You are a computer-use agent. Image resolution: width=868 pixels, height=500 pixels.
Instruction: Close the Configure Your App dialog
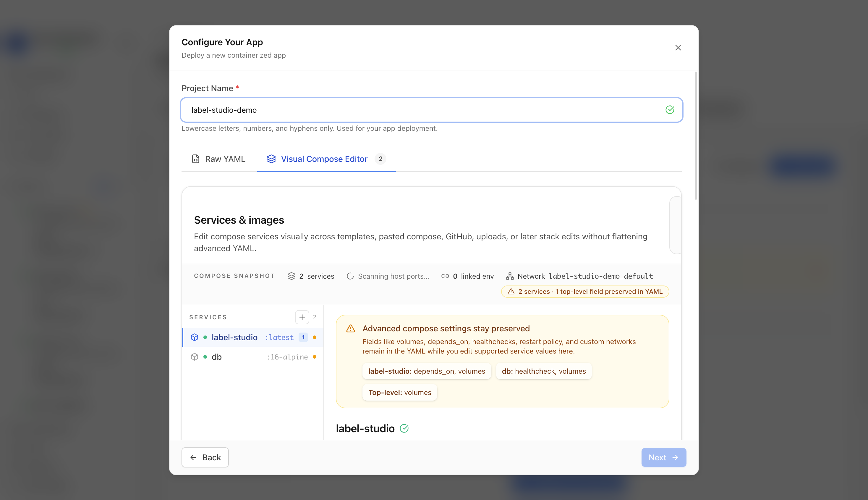[x=678, y=48]
